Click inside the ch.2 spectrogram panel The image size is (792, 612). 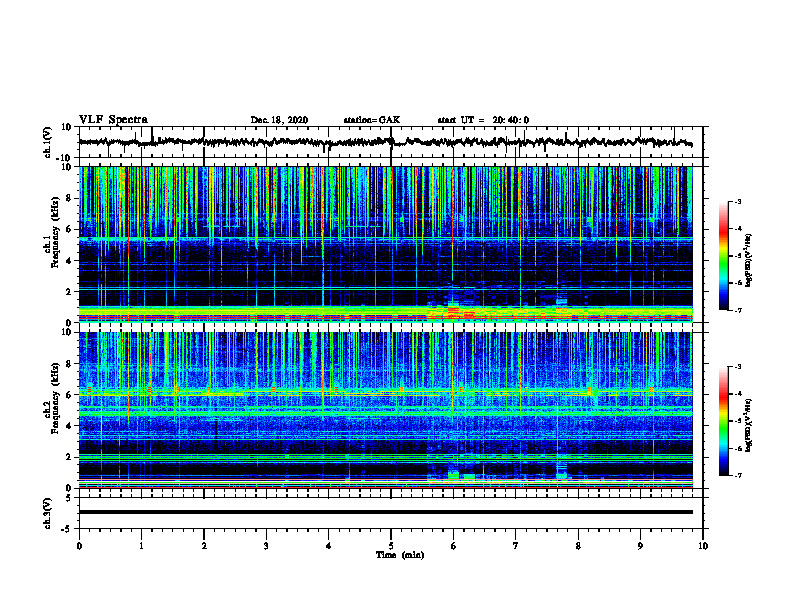click(x=385, y=410)
